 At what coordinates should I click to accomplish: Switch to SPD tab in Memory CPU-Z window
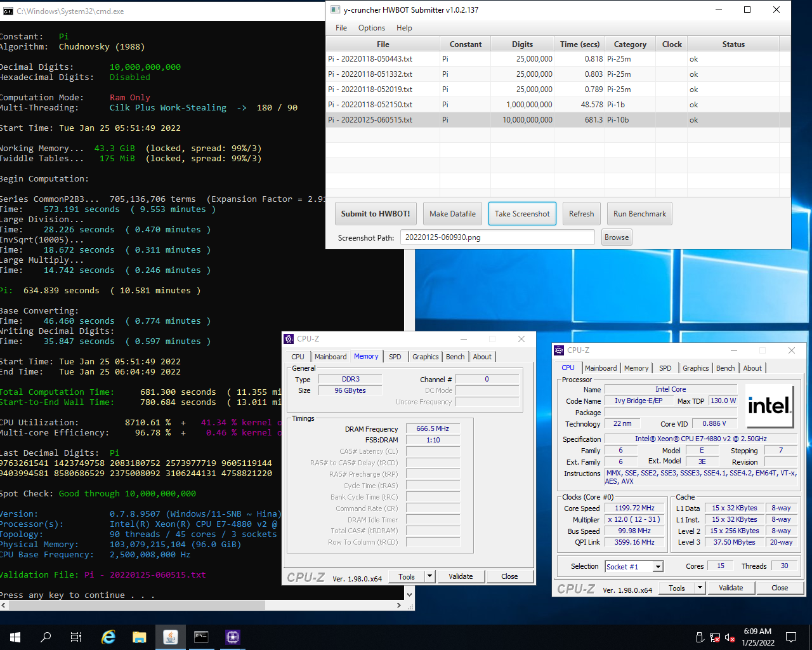point(395,357)
